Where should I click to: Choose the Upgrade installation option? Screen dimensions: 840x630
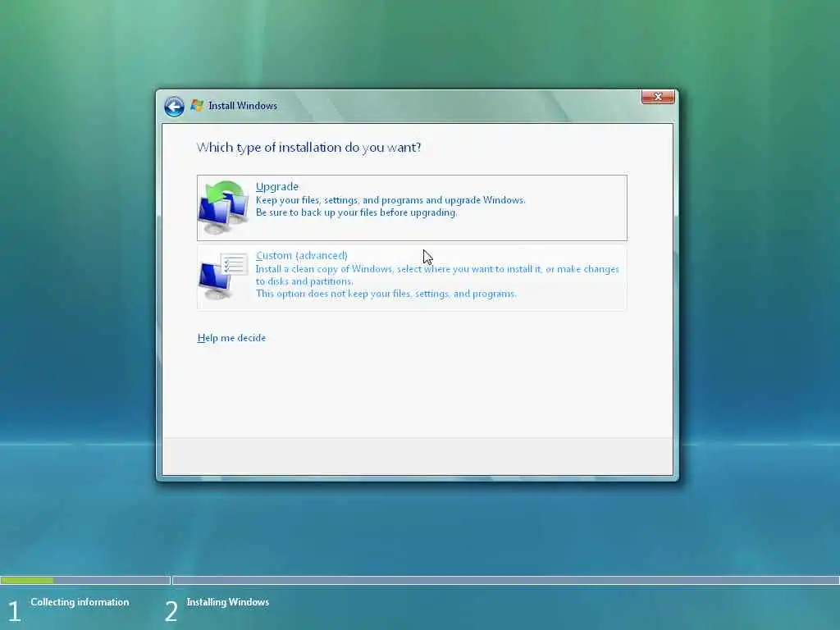pos(412,208)
